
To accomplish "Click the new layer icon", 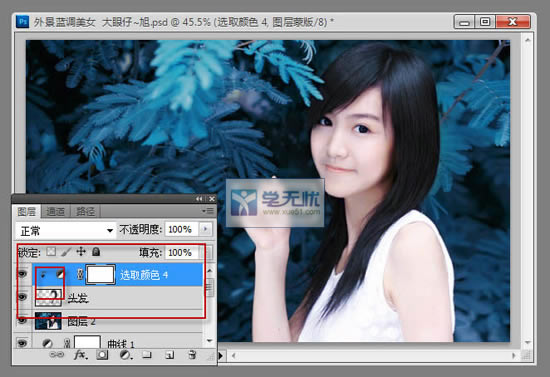I will [169, 355].
